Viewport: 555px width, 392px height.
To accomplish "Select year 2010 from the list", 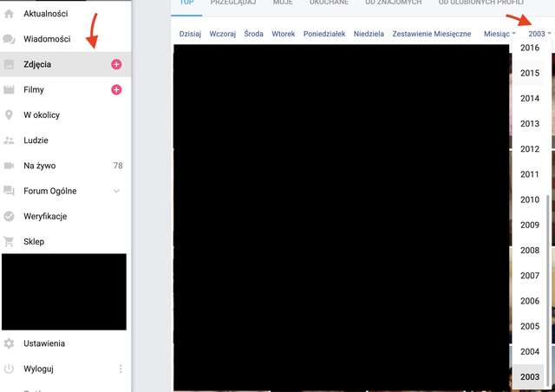I will pos(530,199).
